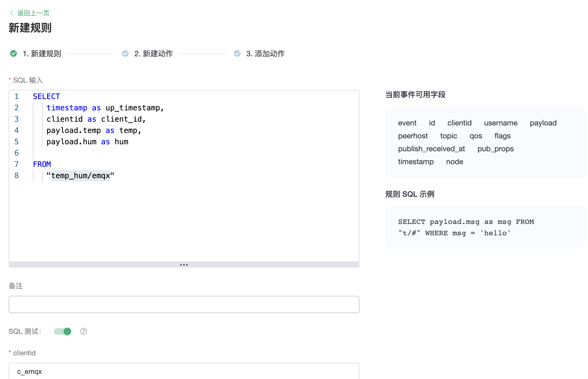Select the 2. 新建动作 step label
This screenshot has width=588, height=379.
pyautogui.click(x=153, y=54)
